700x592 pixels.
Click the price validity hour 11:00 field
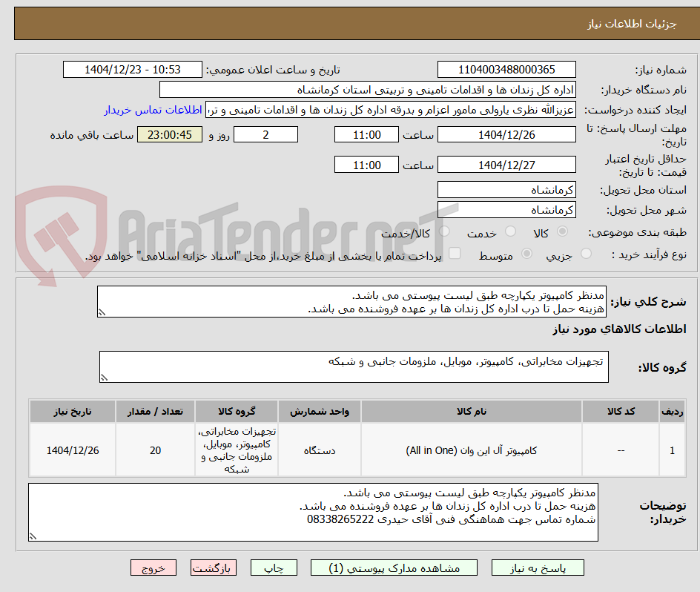point(366,165)
